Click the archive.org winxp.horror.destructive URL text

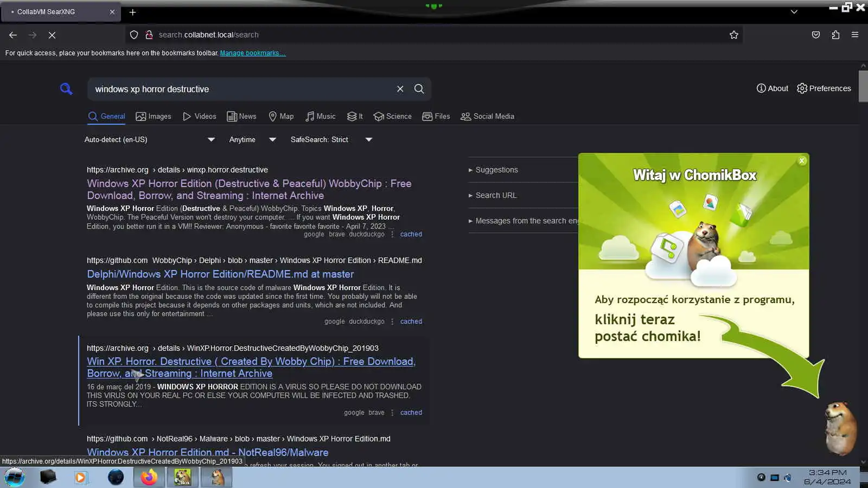point(177,170)
